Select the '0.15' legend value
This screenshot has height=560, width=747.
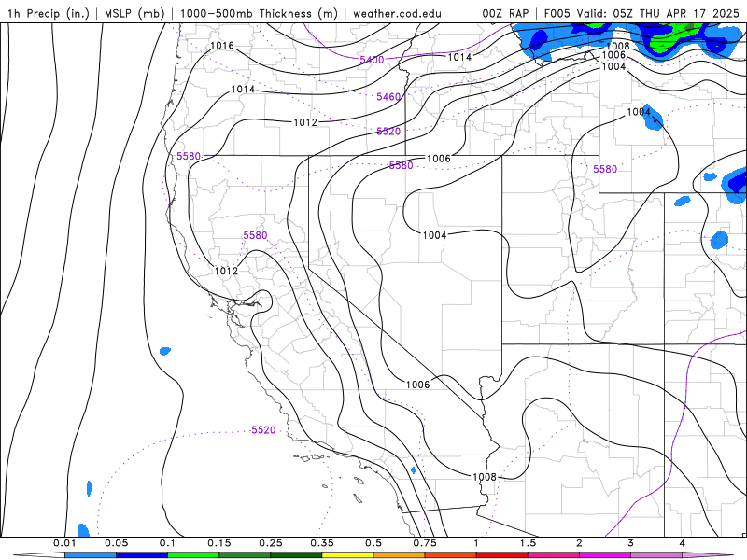click(219, 543)
